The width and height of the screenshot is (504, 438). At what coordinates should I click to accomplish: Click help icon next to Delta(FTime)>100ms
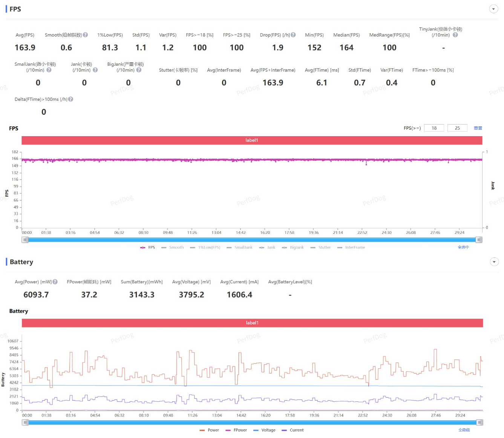click(71, 99)
